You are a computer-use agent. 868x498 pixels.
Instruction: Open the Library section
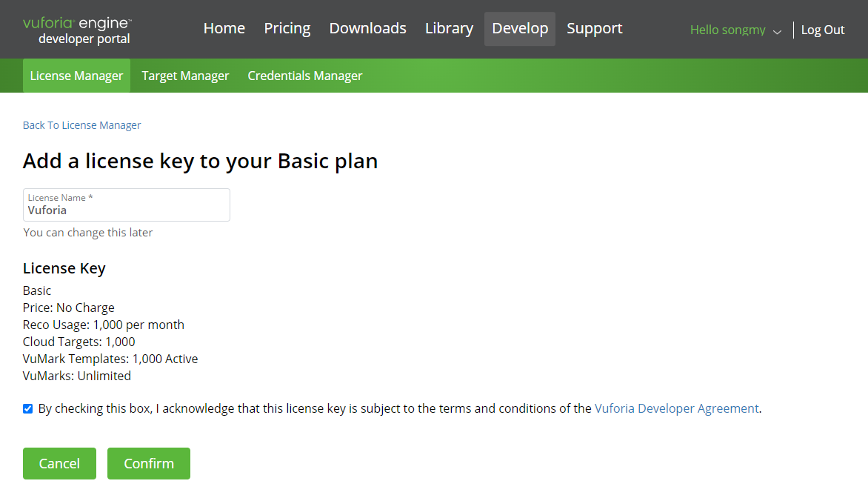tap(449, 28)
